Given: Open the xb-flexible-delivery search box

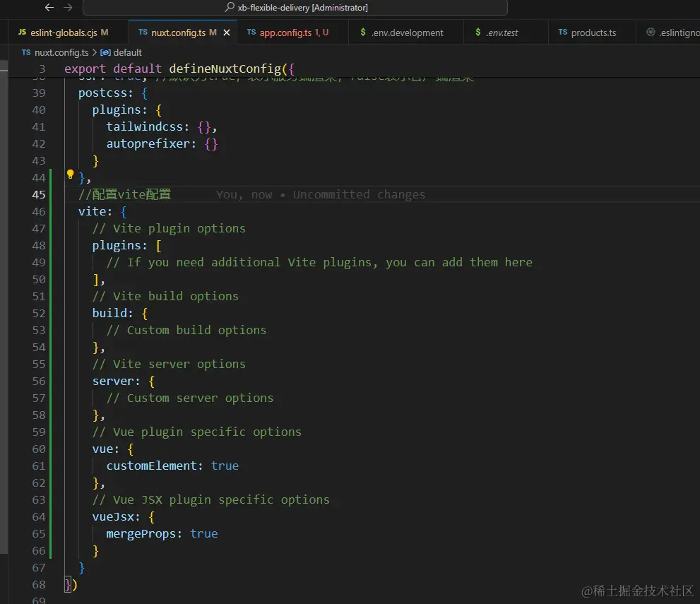Looking at the screenshot, I should point(295,8).
